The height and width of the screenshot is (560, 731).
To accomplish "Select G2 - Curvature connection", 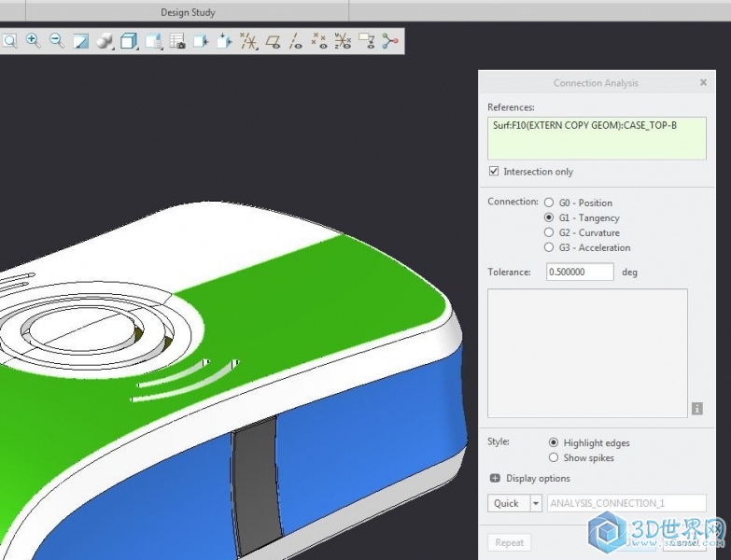I will (x=549, y=232).
